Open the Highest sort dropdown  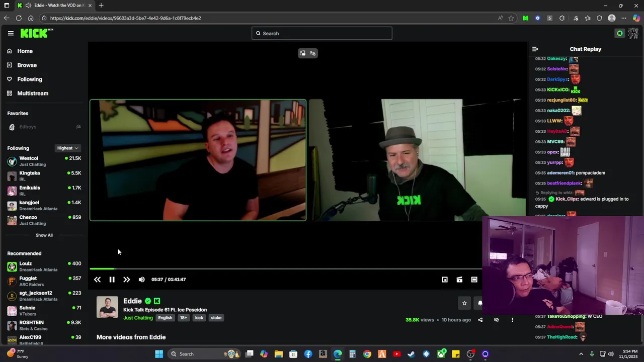[x=68, y=148]
